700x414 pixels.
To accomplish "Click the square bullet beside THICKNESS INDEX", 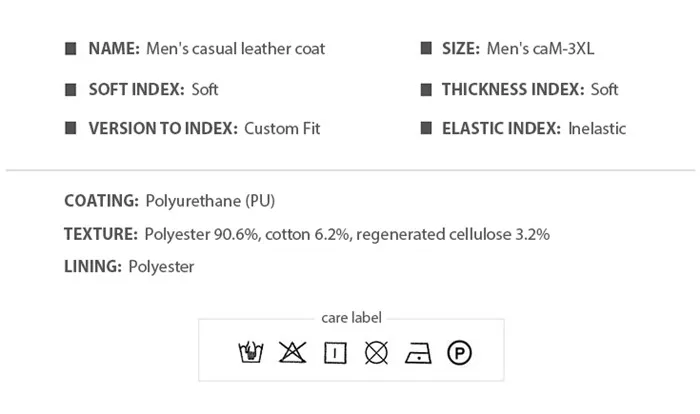I will 426,90.
